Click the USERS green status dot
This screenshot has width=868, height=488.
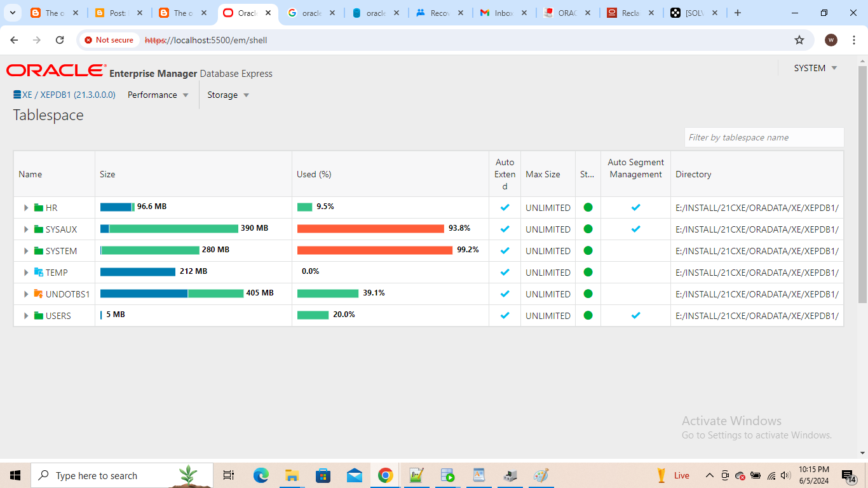coord(588,315)
